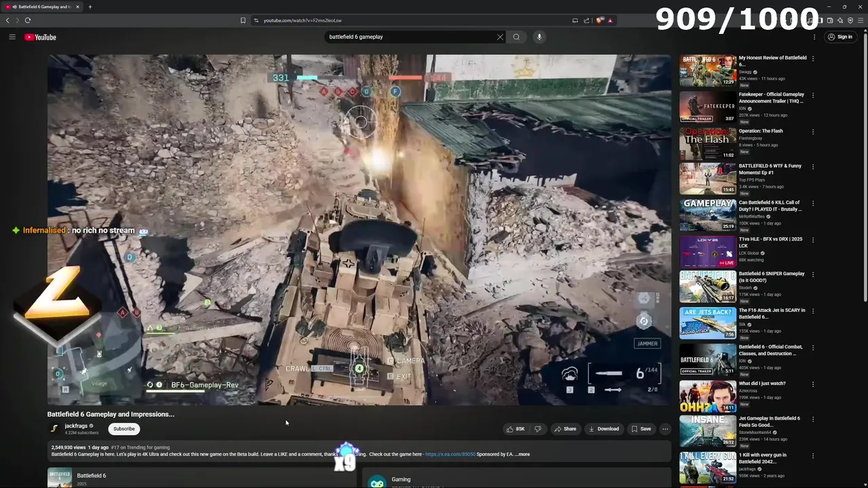Open Can Battlefield 6 KILL Call of Duty thumbnail
Screen dimensions: 868x488
pos(707,215)
